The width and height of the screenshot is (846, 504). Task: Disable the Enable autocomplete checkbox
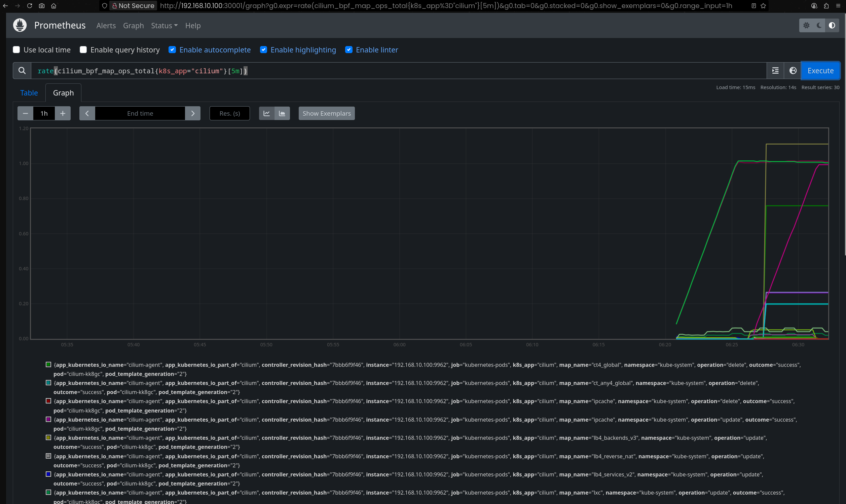pos(172,50)
